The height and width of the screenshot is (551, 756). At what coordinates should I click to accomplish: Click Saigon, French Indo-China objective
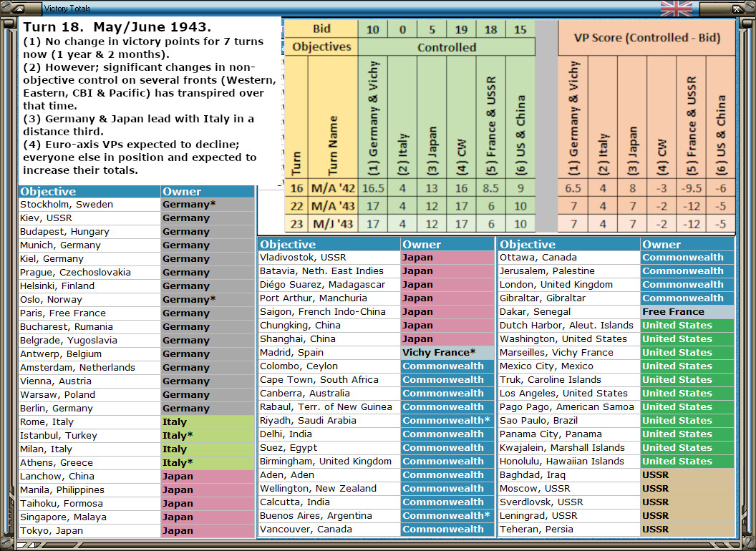pos(329,311)
